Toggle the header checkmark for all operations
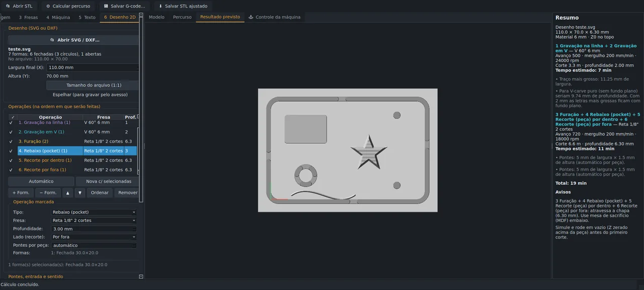The height and width of the screenshot is (290, 644). click(x=13, y=117)
